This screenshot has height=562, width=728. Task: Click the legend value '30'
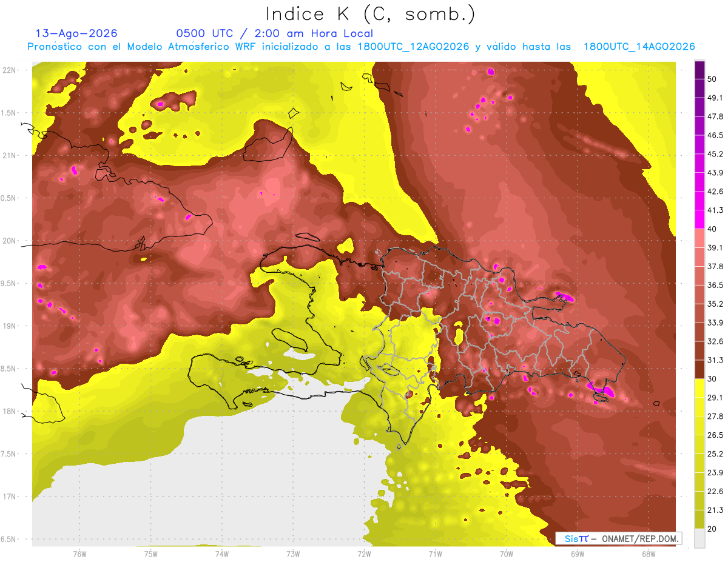pyautogui.click(x=712, y=379)
